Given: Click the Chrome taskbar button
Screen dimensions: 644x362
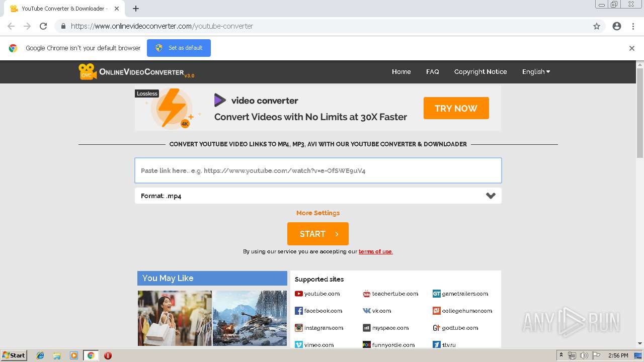Looking at the screenshot, I should (91, 355).
